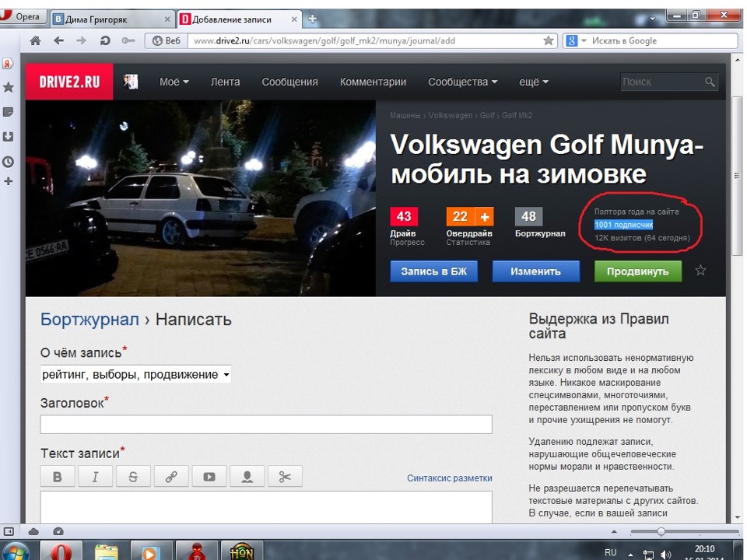Open the Volkswagen breadcrumb link
747x560 pixels.
coord(451,115)
